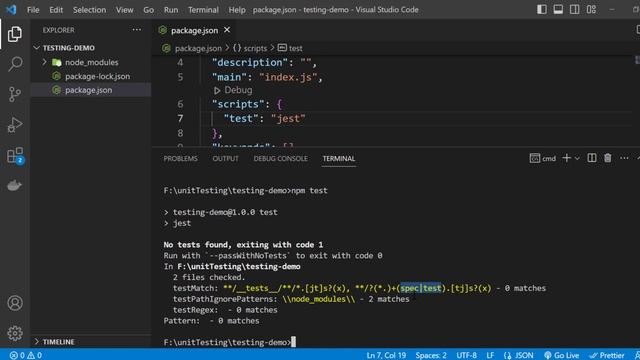640x360 pixels.
Task: Click the VS Code logo icon
Action: 11,9
